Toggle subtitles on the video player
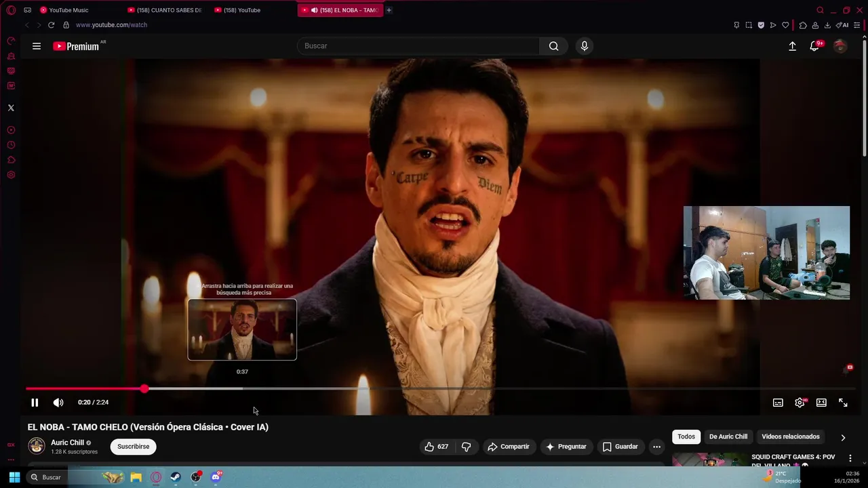 [778, 403]
